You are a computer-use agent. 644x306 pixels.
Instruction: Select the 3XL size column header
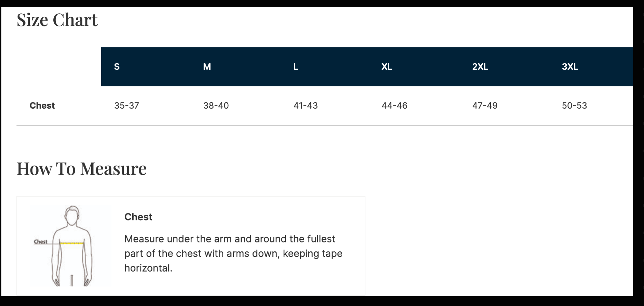click(570, 67)
